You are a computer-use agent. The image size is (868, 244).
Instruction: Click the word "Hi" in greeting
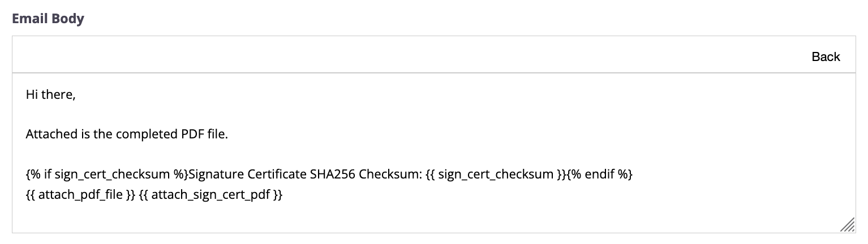[32, 95]
